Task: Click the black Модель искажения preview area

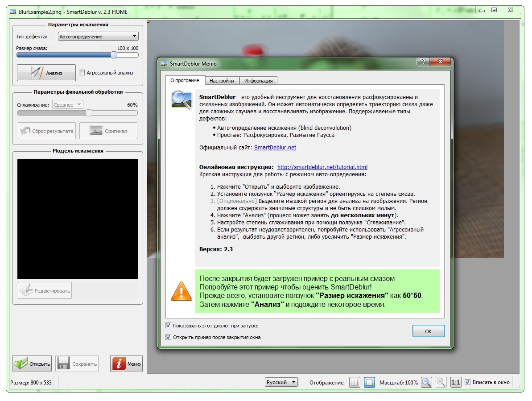Action: (77, 219)
